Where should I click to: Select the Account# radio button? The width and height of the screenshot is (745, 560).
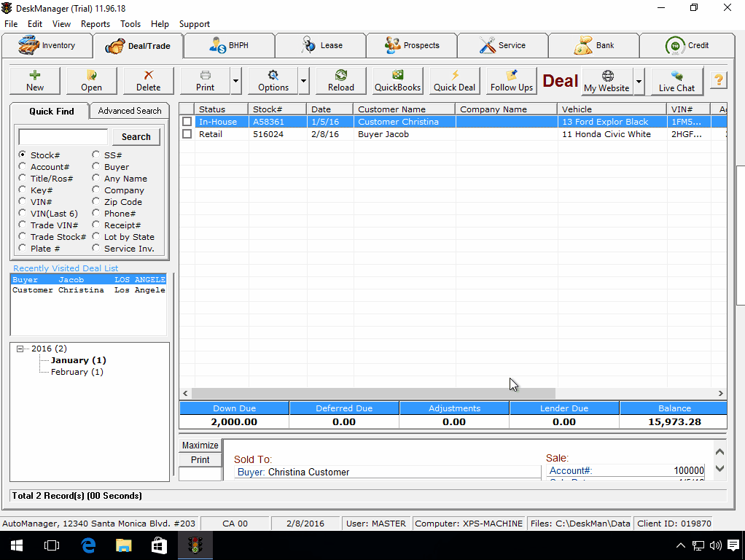click(23, 166)
